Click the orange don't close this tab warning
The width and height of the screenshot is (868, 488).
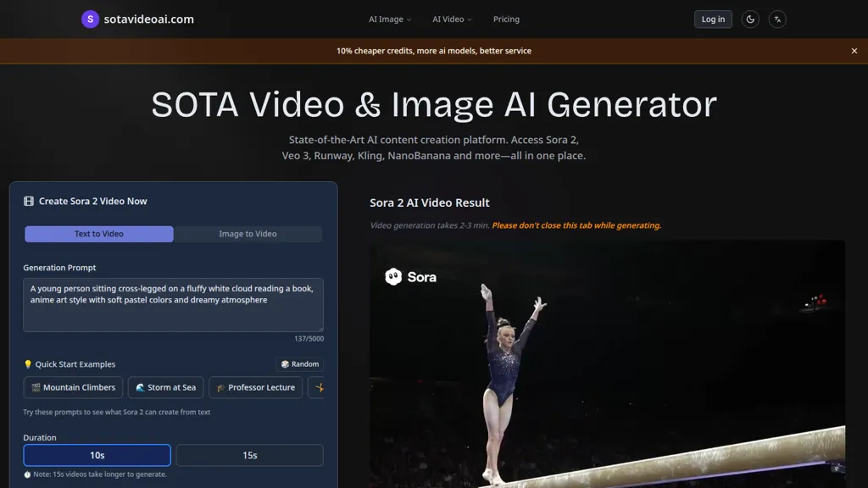coord(576,225)
